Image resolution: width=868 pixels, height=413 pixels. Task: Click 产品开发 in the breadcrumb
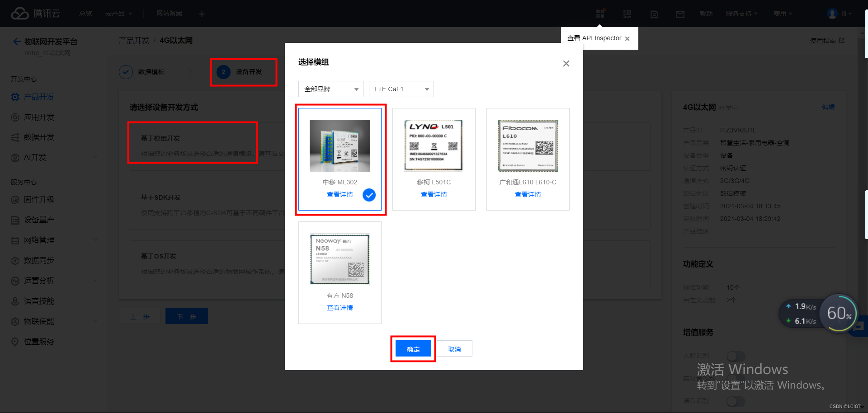(x=134, y=41)
